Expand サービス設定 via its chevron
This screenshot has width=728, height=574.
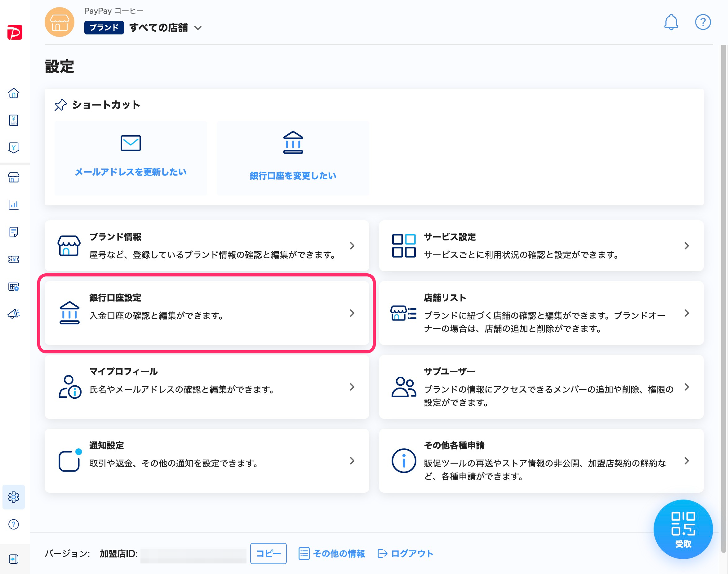[686, 246]
